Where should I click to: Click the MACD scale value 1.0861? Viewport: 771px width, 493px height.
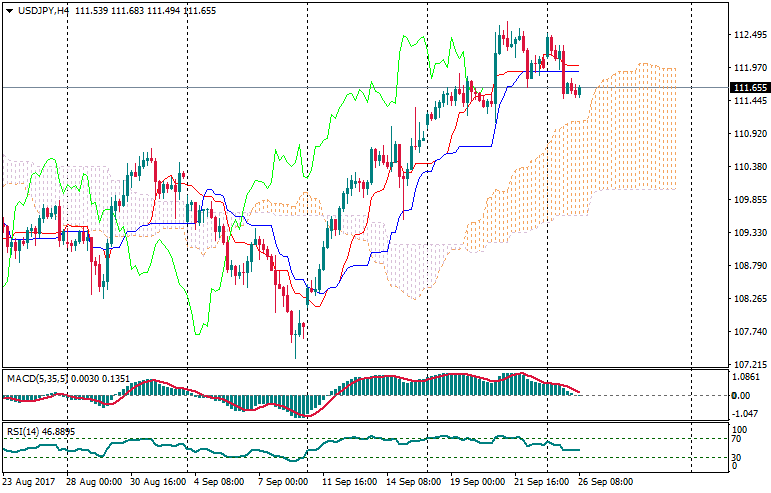pyautogui.click(x=747, y=377)
